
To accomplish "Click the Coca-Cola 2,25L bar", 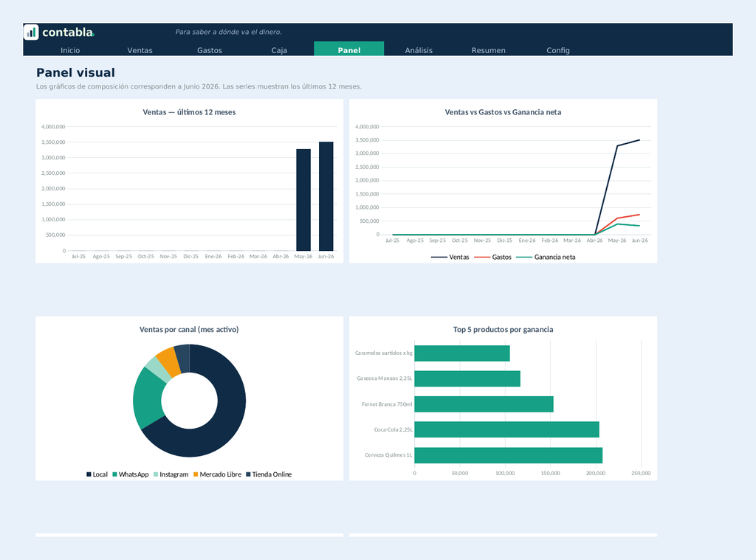I will (x=506, y=429).
